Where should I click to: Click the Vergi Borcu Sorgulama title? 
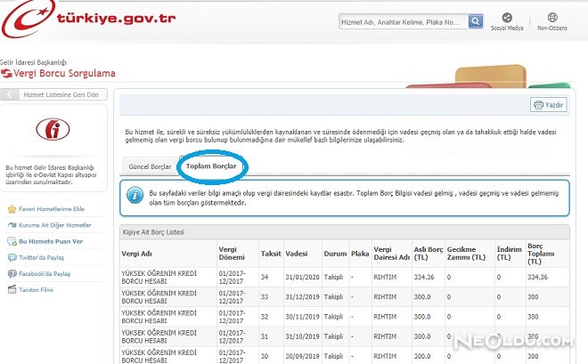tap(64, 73)
